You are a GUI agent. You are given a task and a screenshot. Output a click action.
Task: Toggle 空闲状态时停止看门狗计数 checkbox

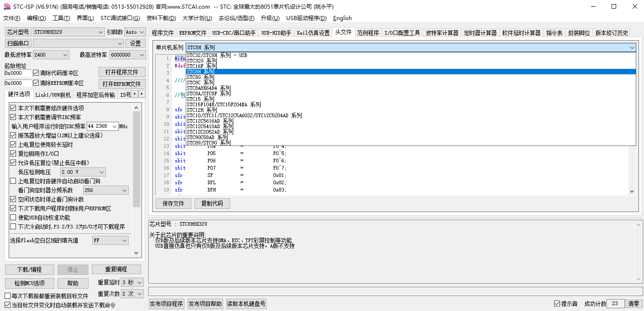13,199
